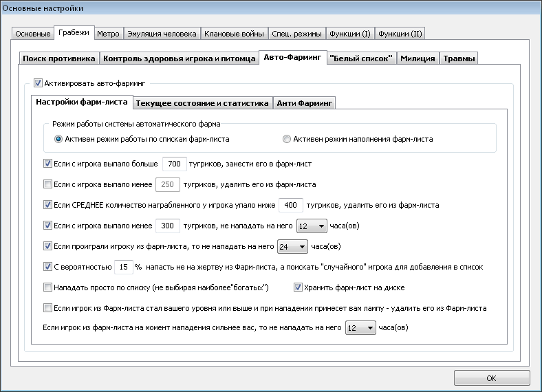Open the Спец. режимы tab

(296, 34)
